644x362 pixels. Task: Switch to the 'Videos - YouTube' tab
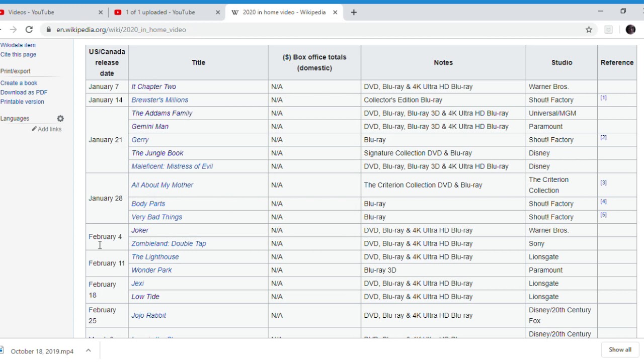coord(50,12)
